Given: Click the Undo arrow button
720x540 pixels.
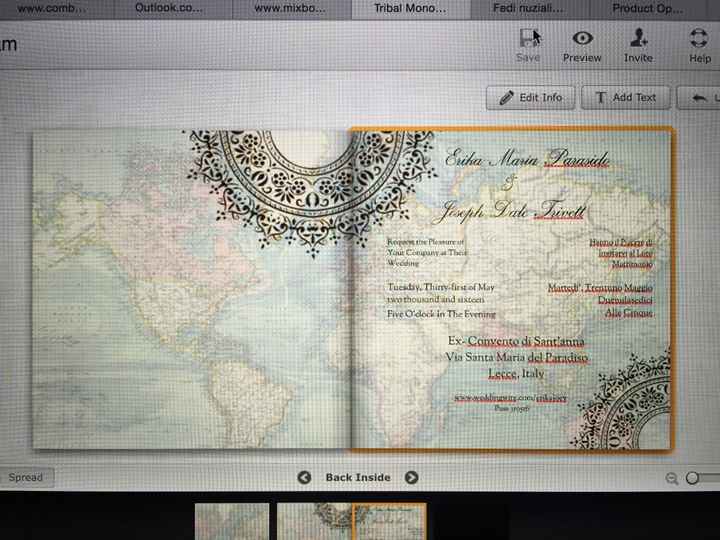Looking at the screenshot, I should click(700, 97).
